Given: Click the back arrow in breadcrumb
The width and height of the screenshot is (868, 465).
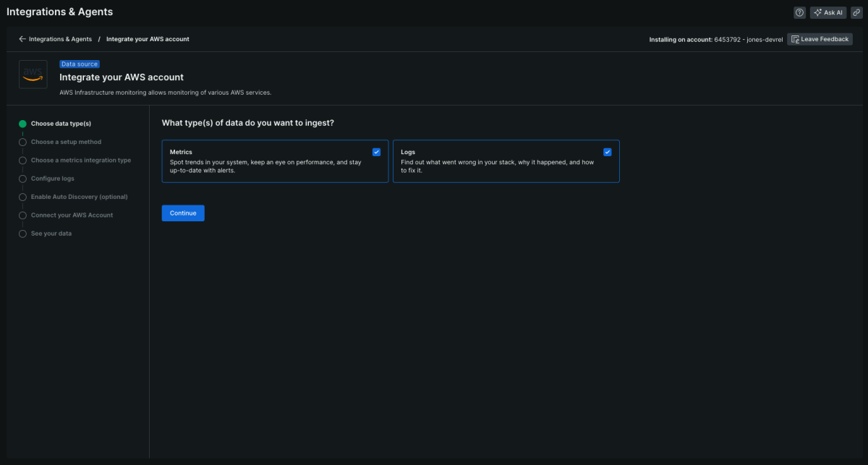Looking at the screenshot, I should point(22,39).
